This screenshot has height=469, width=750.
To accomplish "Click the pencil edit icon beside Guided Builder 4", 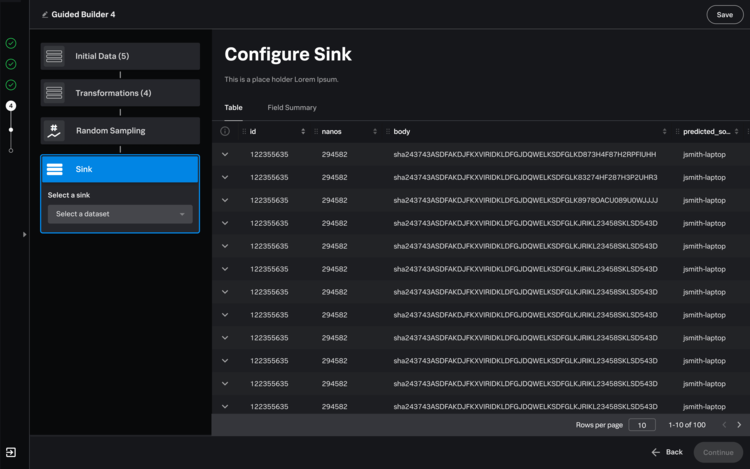I will click(x=44, y=15).
